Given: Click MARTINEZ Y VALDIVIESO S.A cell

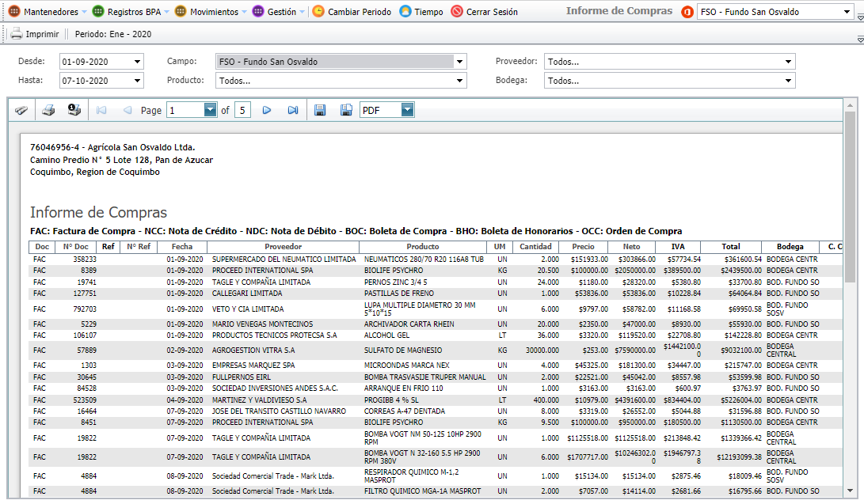Looking at the screenshot, I should [x=260, y=400].
